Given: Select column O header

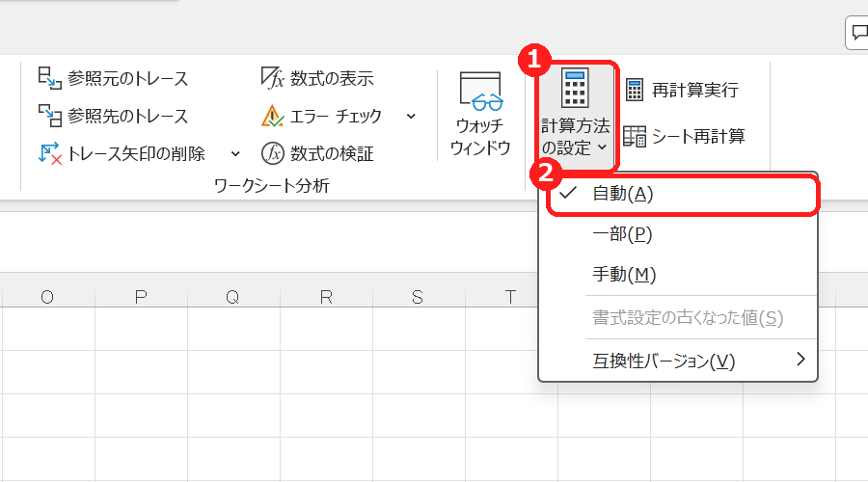Looking at the screenshot, I should tap(47, 297).
